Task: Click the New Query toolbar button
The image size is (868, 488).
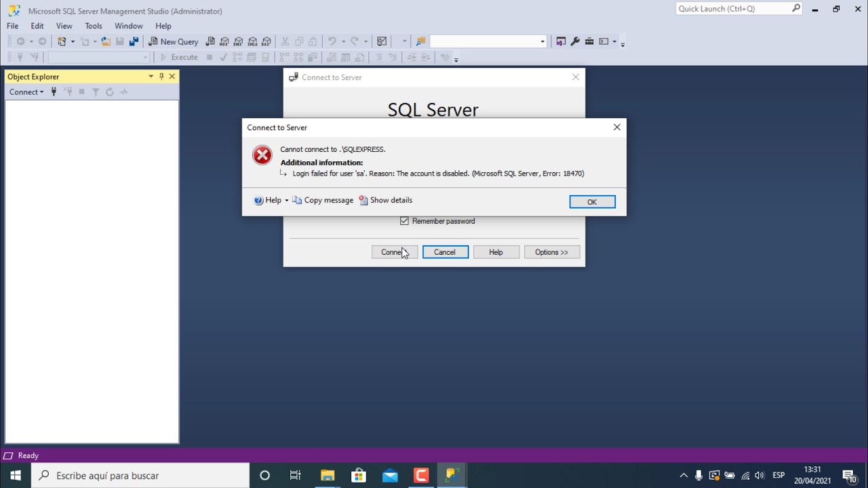Action: pyautogui.click(x=174, y=41)
